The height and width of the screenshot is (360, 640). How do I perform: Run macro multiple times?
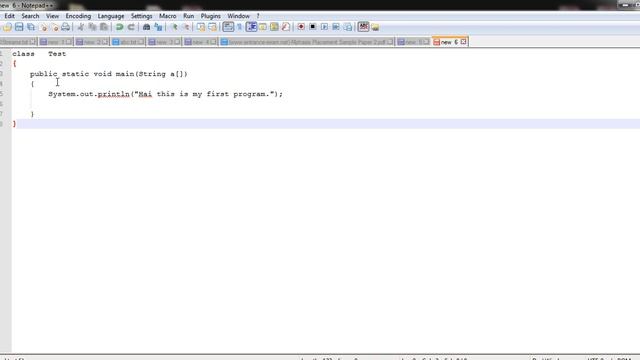pos(336,27)
